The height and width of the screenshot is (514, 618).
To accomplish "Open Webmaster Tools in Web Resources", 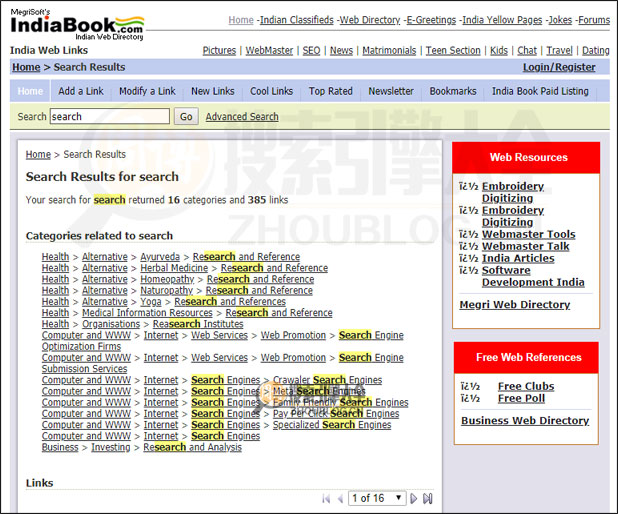I will pyautogui.click(x=528, y=234).
